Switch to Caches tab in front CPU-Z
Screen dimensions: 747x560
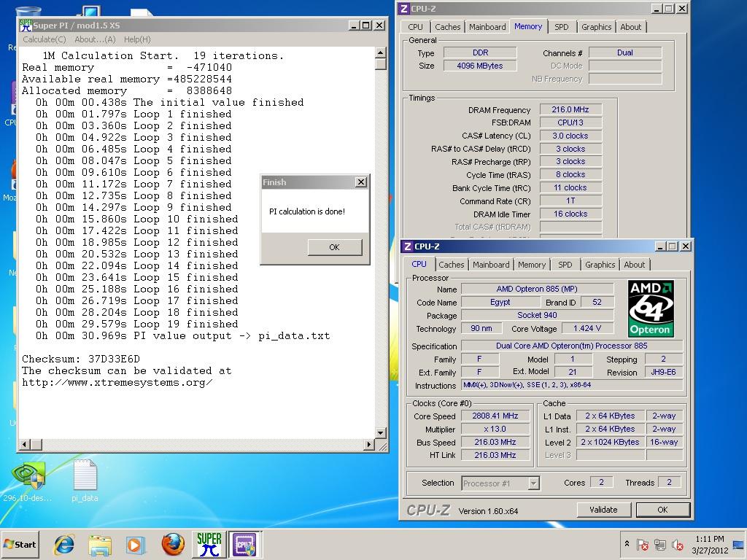(451, 265)
